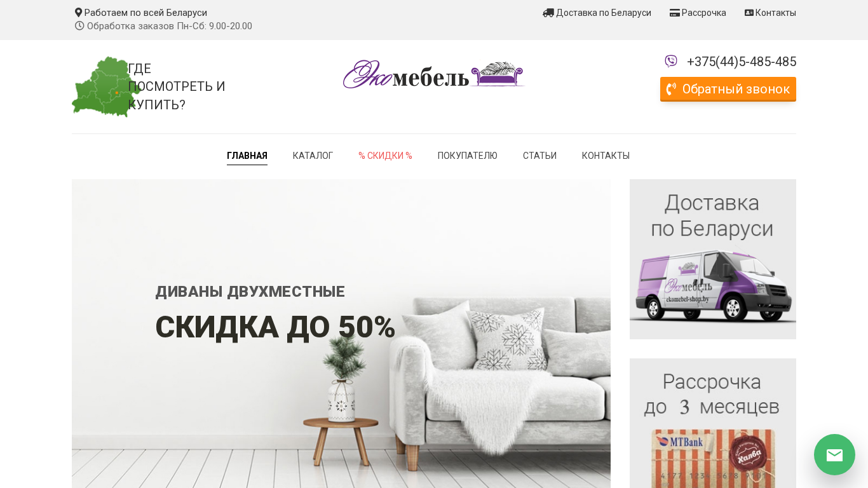Click the green Belarus map icon

[x=105, y=86]
